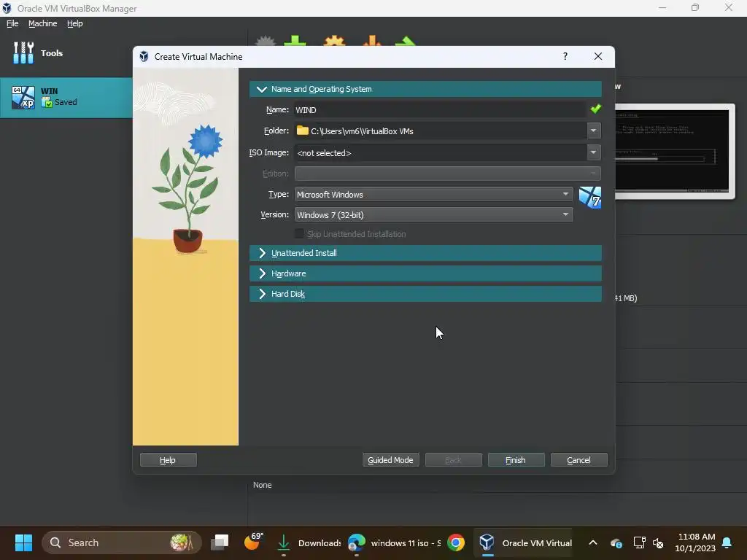Open the Windows Start menu
The height and width of the screenshot is (560, 747).
pos(23,542)
